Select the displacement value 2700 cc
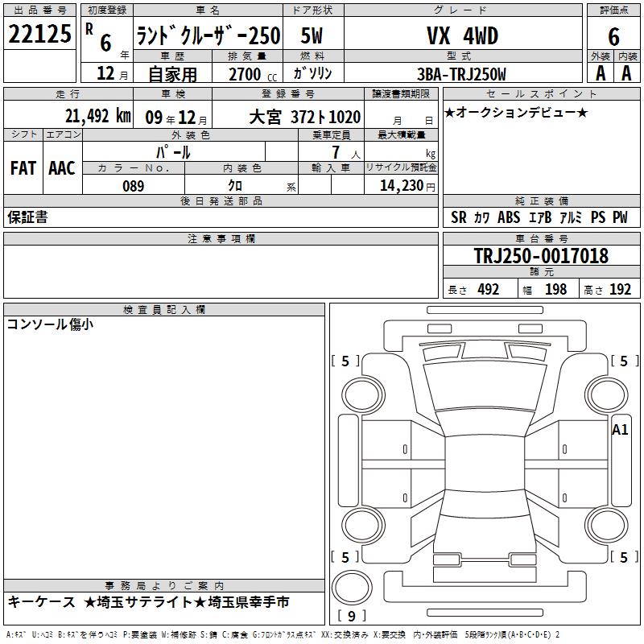Viewport: 644px width, 644px height. pyautogui.click(x=253, y=74)
